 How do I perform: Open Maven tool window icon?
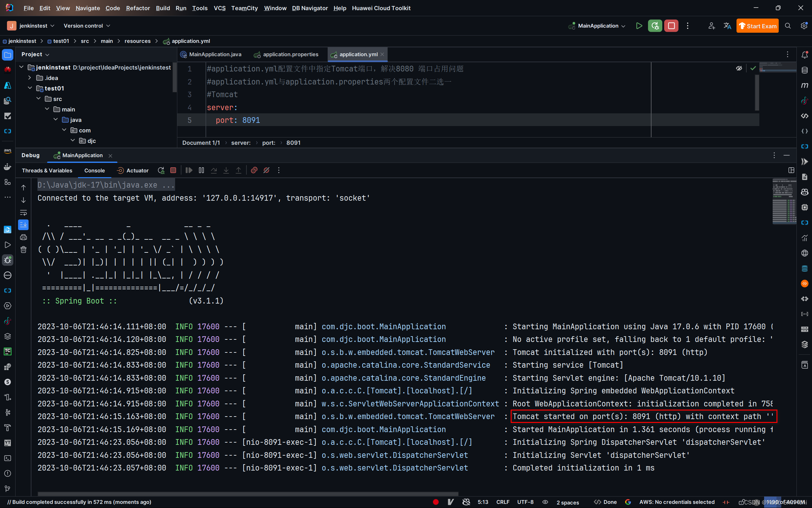click(805, 85)
